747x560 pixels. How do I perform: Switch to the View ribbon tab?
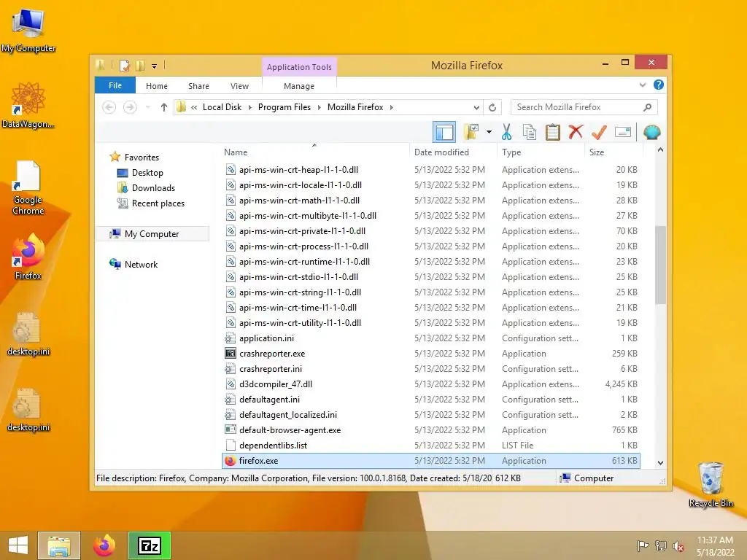coord(239,86)
